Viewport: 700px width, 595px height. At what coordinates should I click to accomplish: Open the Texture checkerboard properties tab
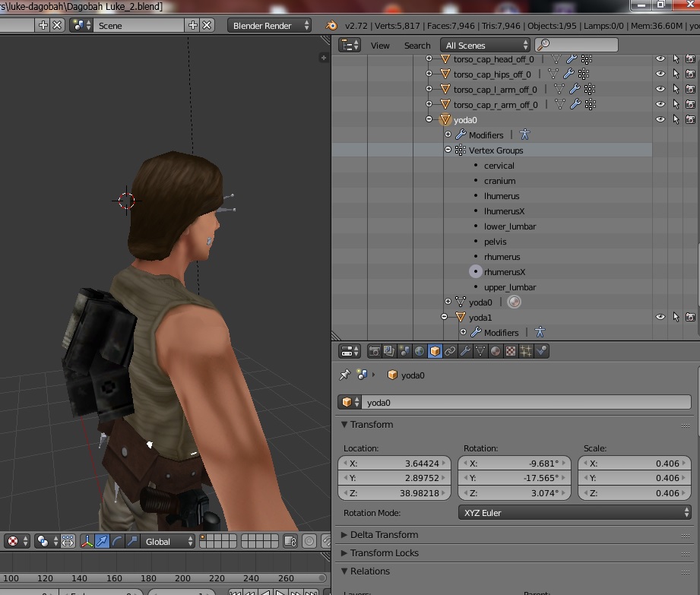(511, 351)
